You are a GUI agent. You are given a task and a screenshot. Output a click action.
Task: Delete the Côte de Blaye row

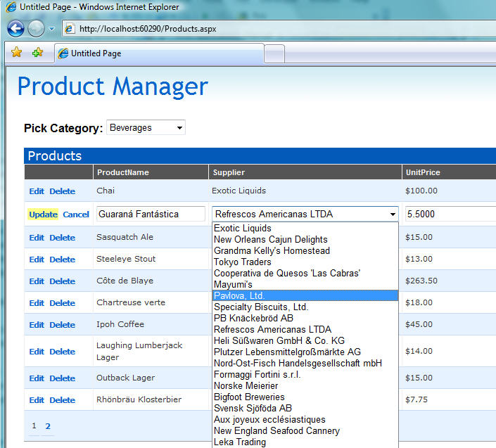point(63,281)
